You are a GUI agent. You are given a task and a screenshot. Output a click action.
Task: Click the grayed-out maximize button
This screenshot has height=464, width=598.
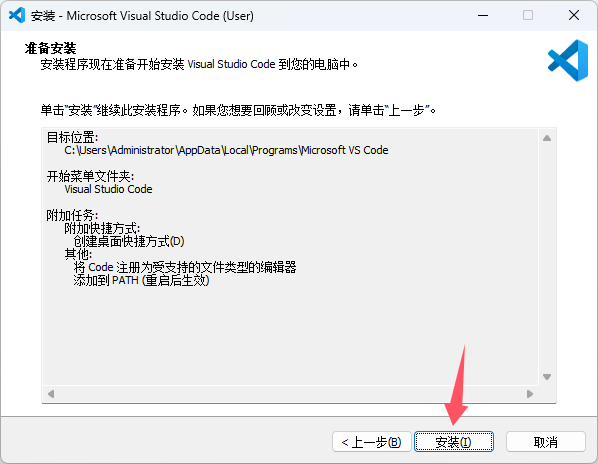(x=528, y=15)
